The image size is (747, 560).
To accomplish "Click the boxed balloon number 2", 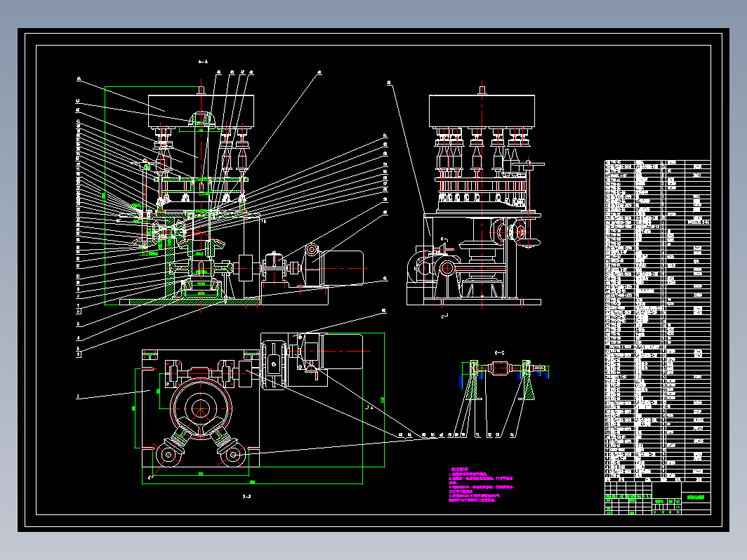I will click(x=79, y=354).
